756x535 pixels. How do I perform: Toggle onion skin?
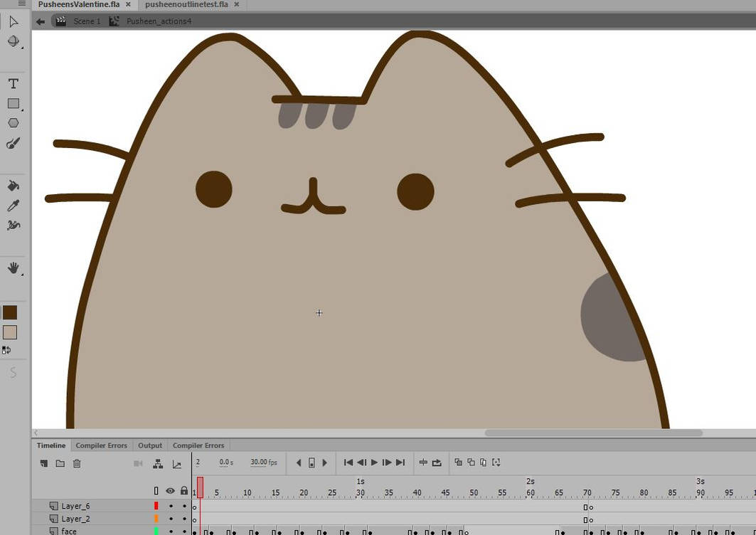458,462
